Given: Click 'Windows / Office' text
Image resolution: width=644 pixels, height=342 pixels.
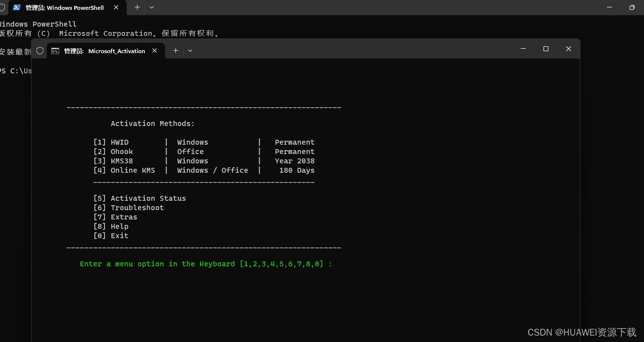Looking at the screenshot, I should click(x=213, y=170).
